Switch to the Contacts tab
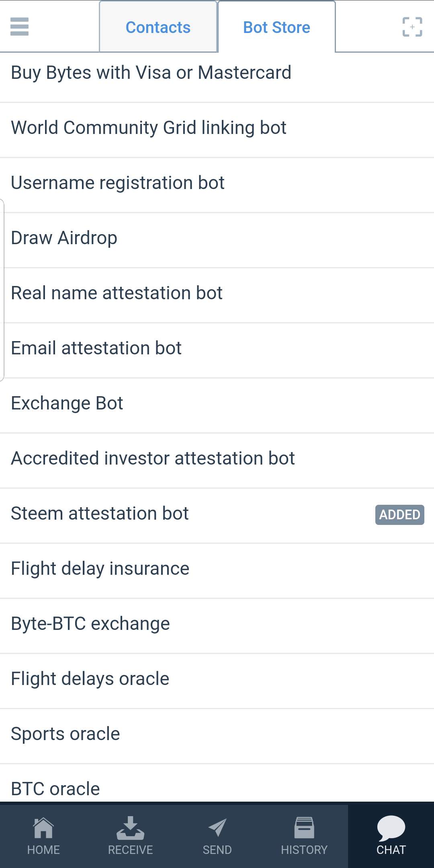 coord(158,27)
